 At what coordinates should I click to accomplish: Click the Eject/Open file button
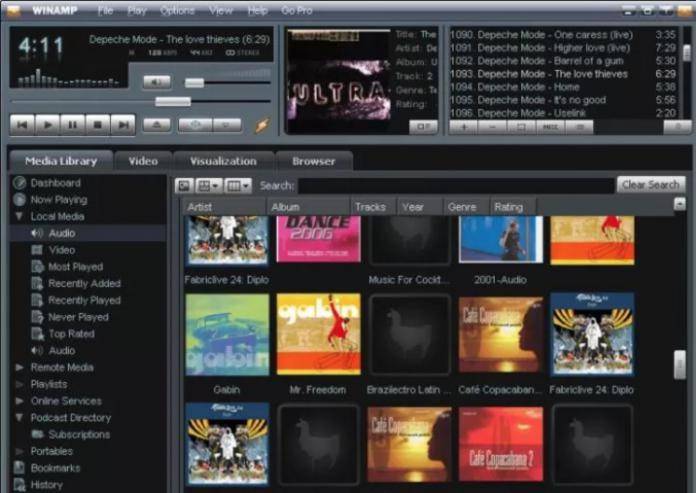(157, 125)
